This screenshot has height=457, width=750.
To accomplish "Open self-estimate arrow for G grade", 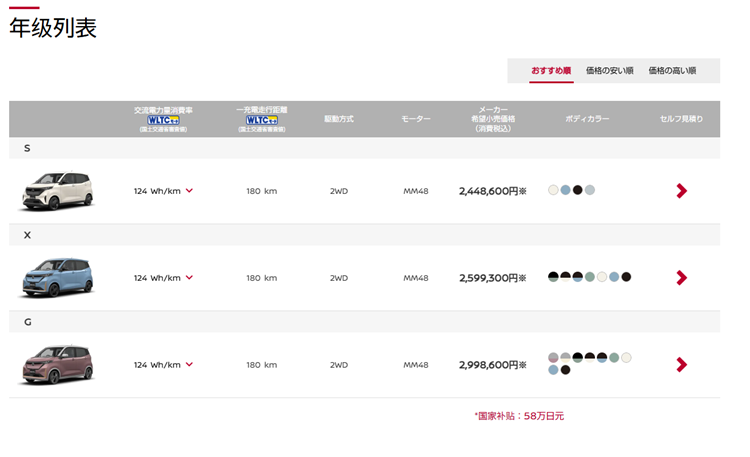I will tap(682, 365).
